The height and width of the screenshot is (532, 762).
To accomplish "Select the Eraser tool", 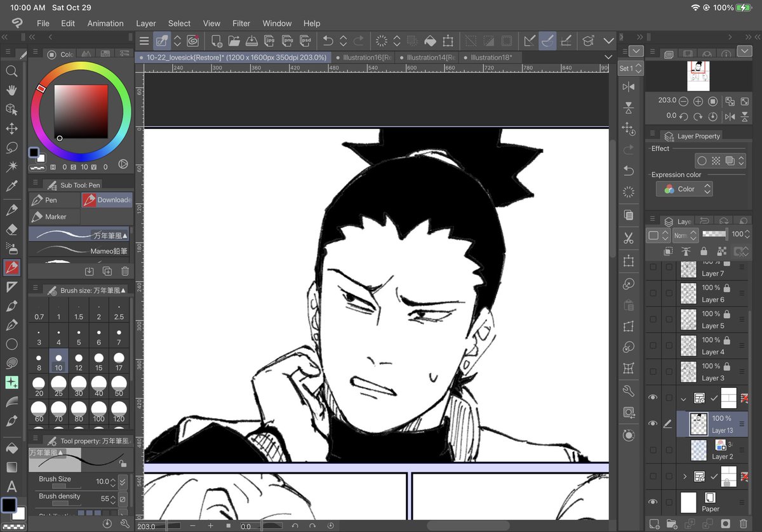I will click(11, 229).
